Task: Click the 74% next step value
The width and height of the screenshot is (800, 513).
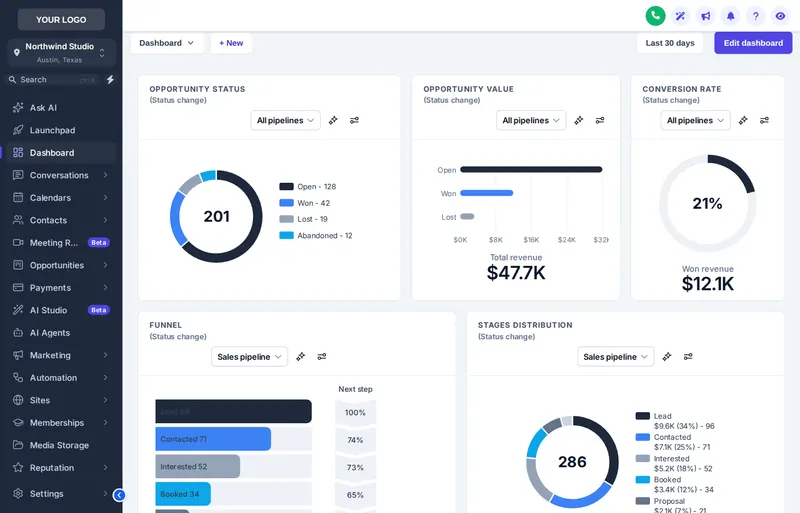Action: [355, 440]
